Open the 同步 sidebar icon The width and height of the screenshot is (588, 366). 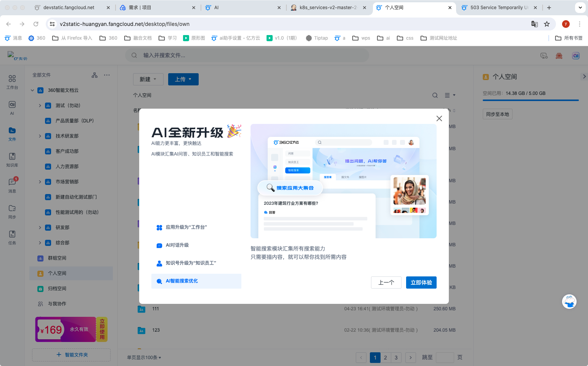(12, 212)
